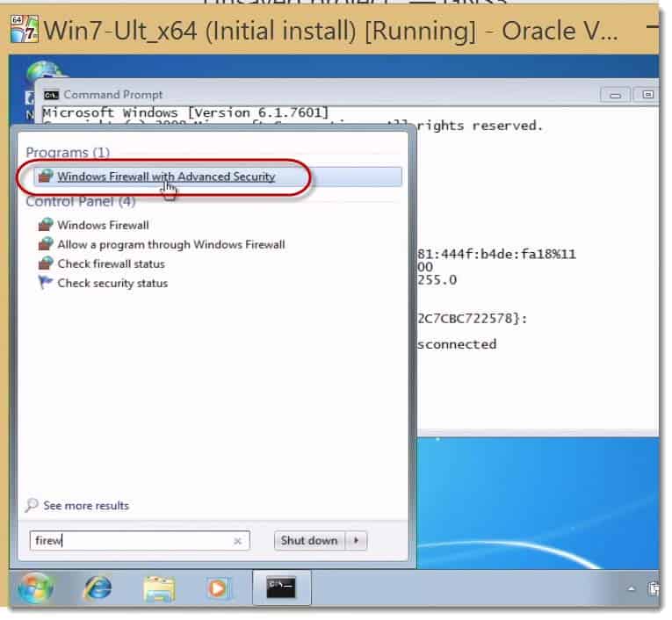This screenshot has width=672, height=620.
Task: Click the Command Prompt title bar icon
Action: (52, 95)
